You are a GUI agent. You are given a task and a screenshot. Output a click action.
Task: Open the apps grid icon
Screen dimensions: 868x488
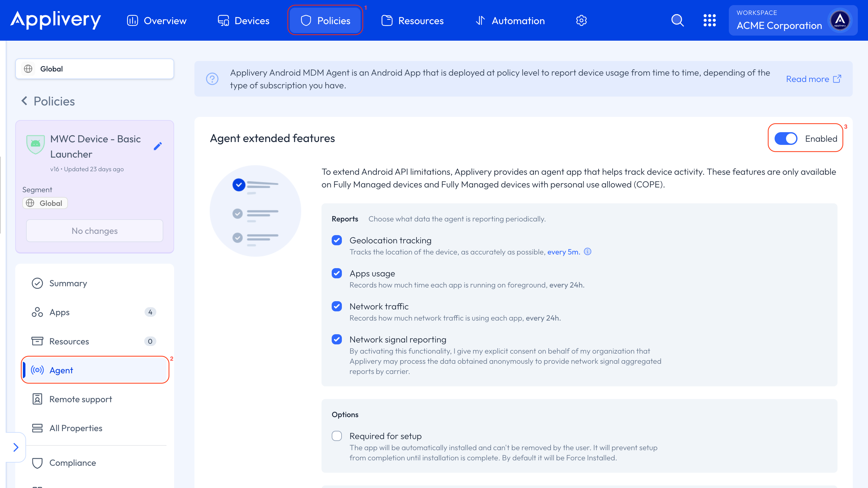click(x=709, y=21)
